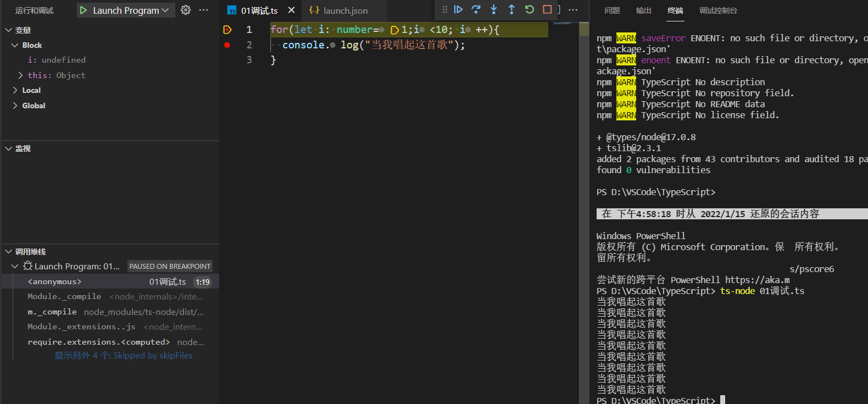Click the PAUSED ON BREAKPOINT label
This screenshot has height=404, width=868.
(170, 266)
